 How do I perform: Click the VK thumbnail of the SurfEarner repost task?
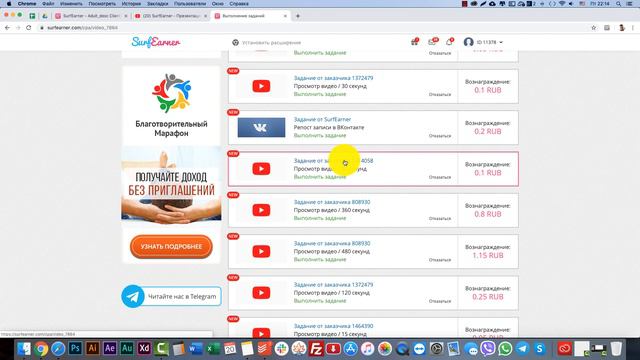pos(261,127)
